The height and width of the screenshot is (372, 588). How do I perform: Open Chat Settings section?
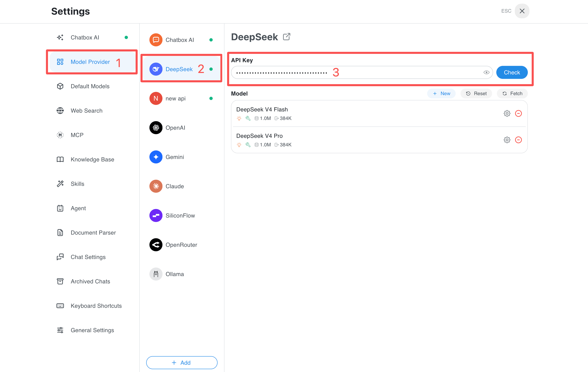92,257
